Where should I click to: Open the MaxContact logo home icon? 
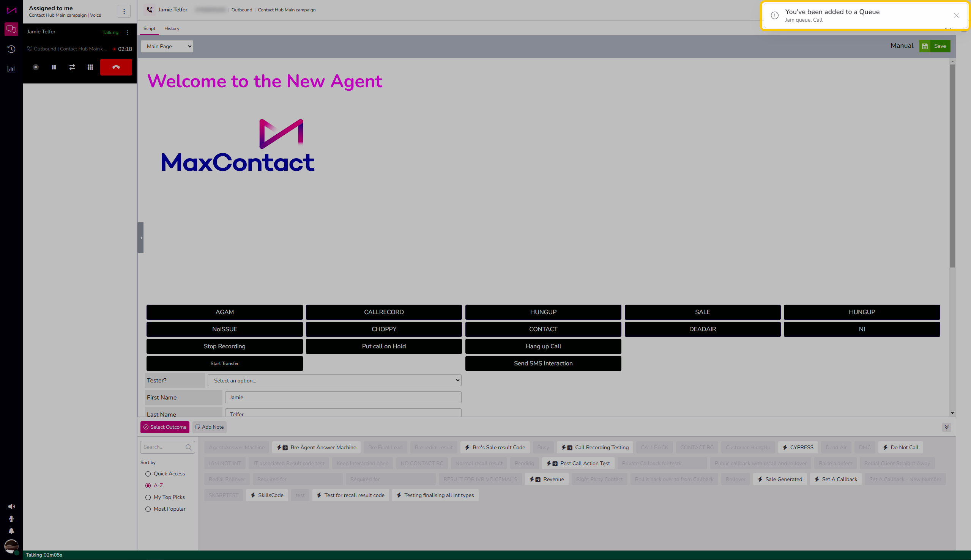(x=11, y=10)
